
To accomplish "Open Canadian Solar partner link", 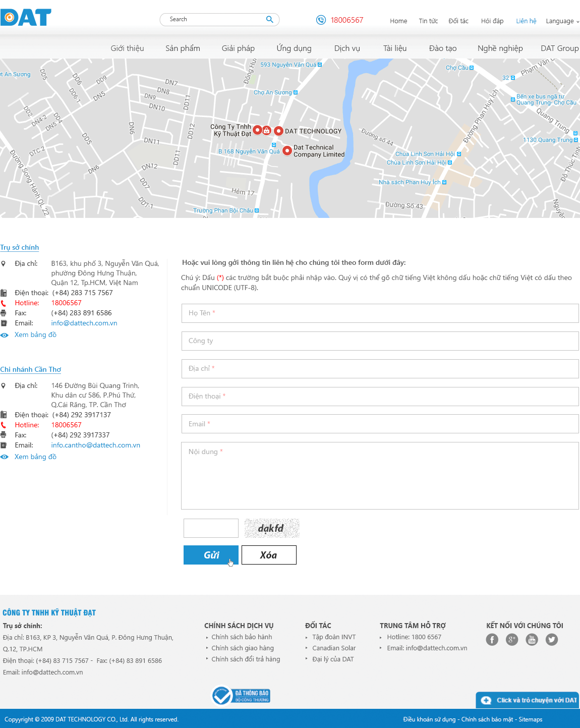I will [334, 648].
